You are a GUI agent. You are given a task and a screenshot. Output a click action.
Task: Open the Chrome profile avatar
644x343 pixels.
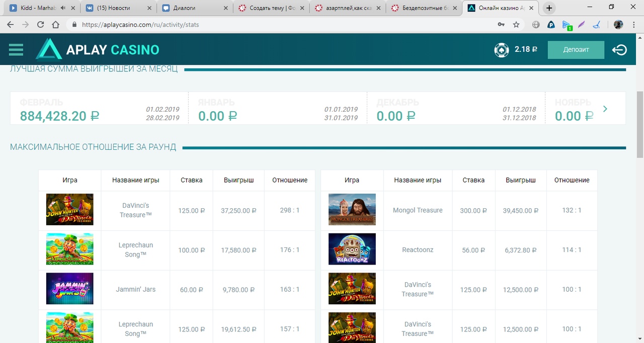[x=618, y=24]
